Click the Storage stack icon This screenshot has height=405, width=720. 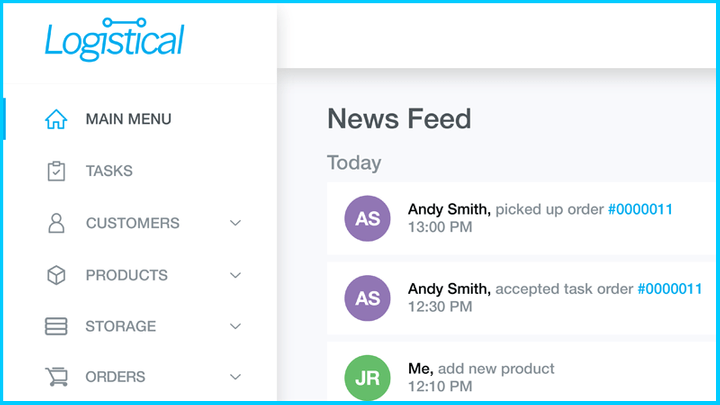tap(56, 326)
